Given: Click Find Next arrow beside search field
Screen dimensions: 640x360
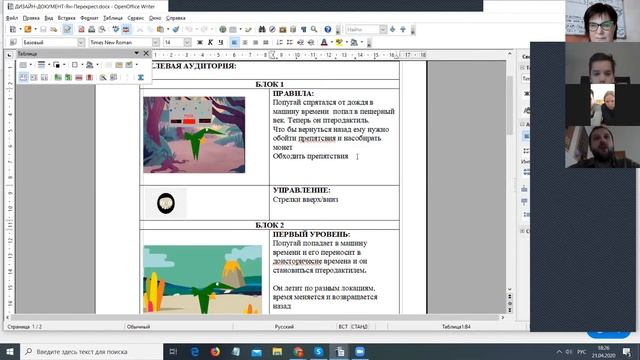Looking at the screenshot, I should pyautogui.click(x=392, y=29).
